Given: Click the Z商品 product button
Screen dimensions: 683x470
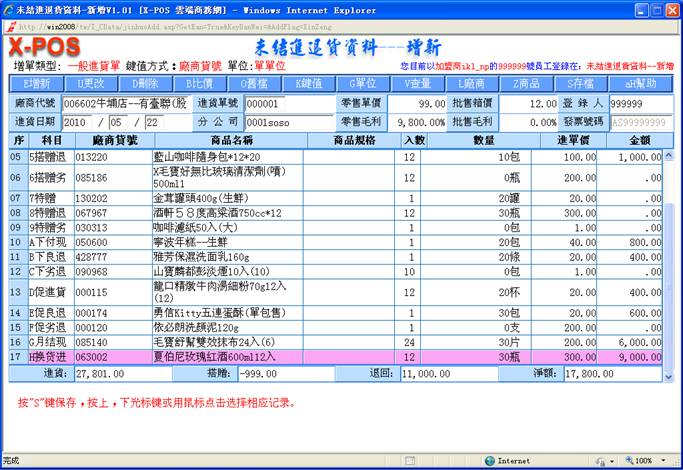Looking at the screenshot, I should 526,83.
